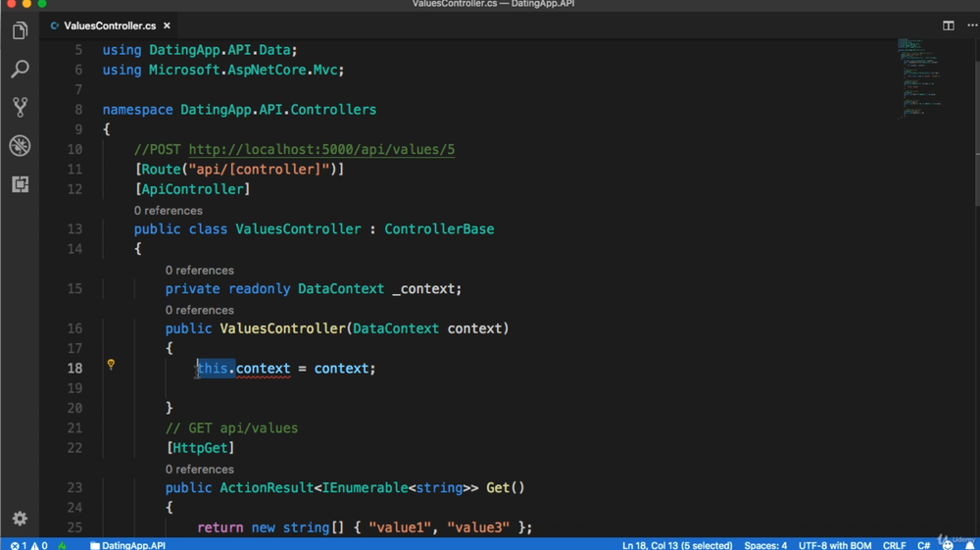
Task: Click '_context' field on line 15
Action: [423, 289]
